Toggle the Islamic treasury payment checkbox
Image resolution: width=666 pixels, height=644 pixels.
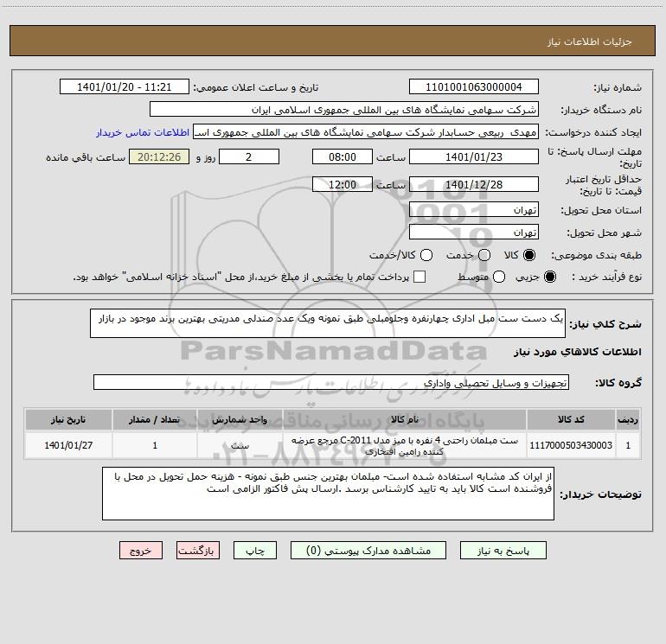coord(419,277)
